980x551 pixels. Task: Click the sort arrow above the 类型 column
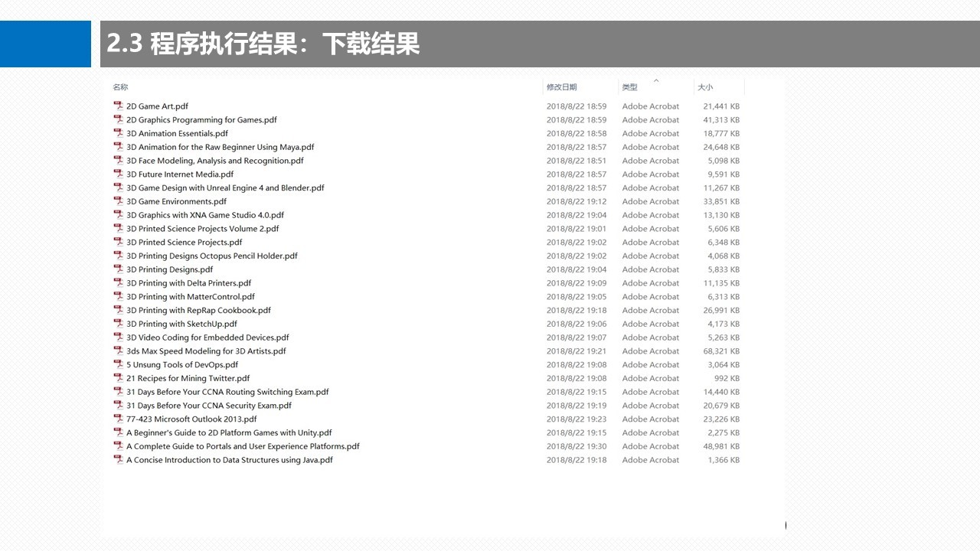[x=656, y=80]
